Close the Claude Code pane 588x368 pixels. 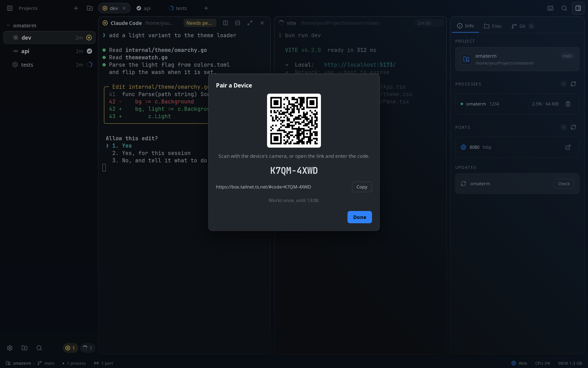click(x=262, y=23)
